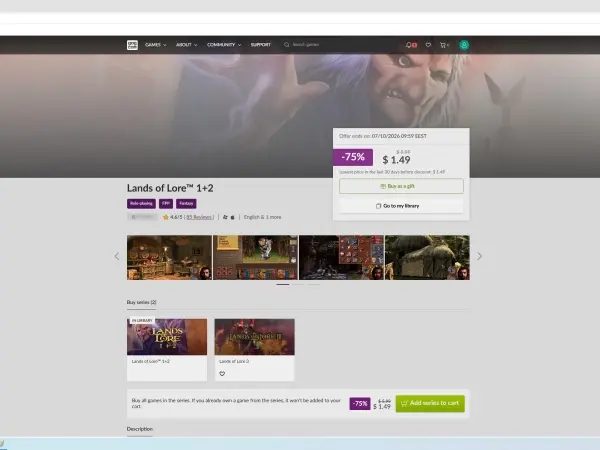
Task: Click Go to my library button
Action: coord(401,206)
